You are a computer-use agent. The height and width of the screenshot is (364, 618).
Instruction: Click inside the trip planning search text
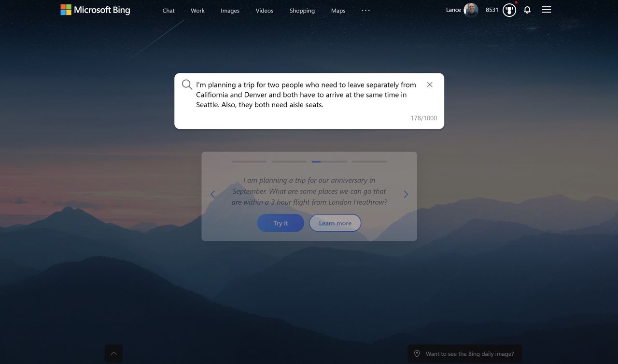click(x=306, y=95)
